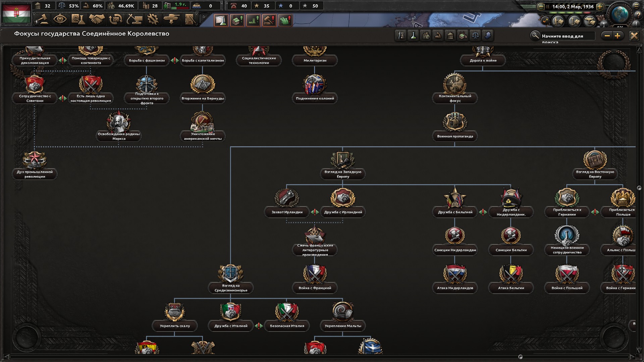Open the army recruit and deploy menu

171,19
